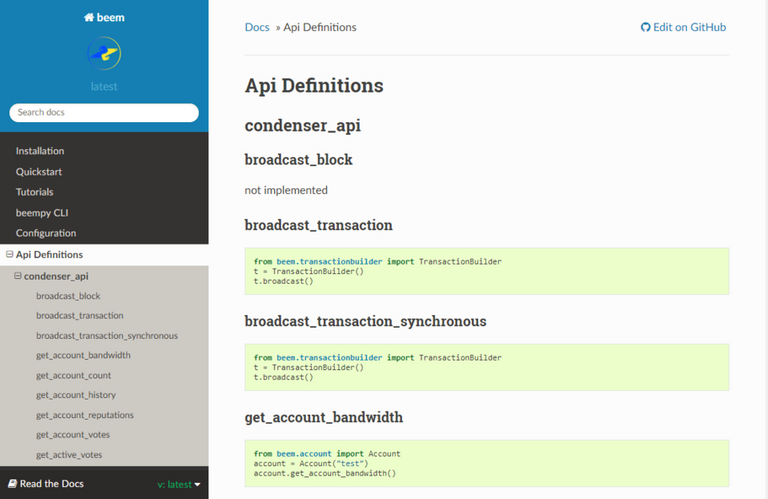Viewport: 768px width, 499px height.
Task: Click the Read the Docs book icon
Action: (13, 484)
